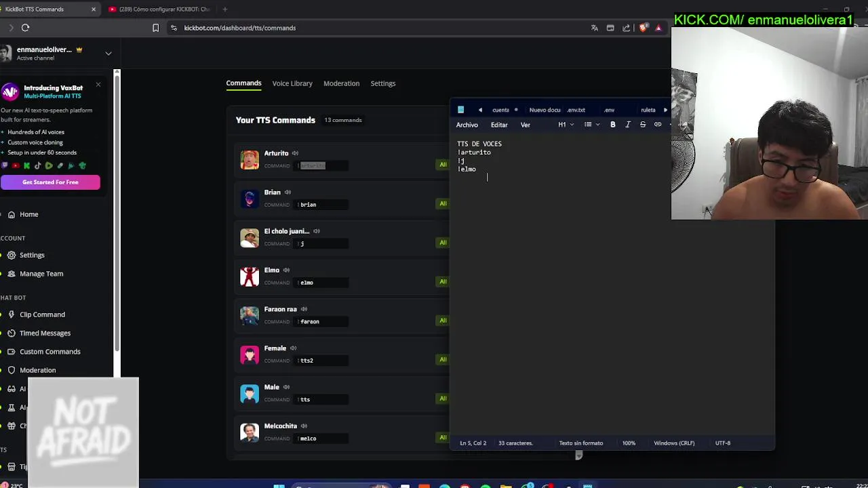Toggle bold formatting in Notepad
This screenshot has width=868, height=488.
[x=613, y=125]
